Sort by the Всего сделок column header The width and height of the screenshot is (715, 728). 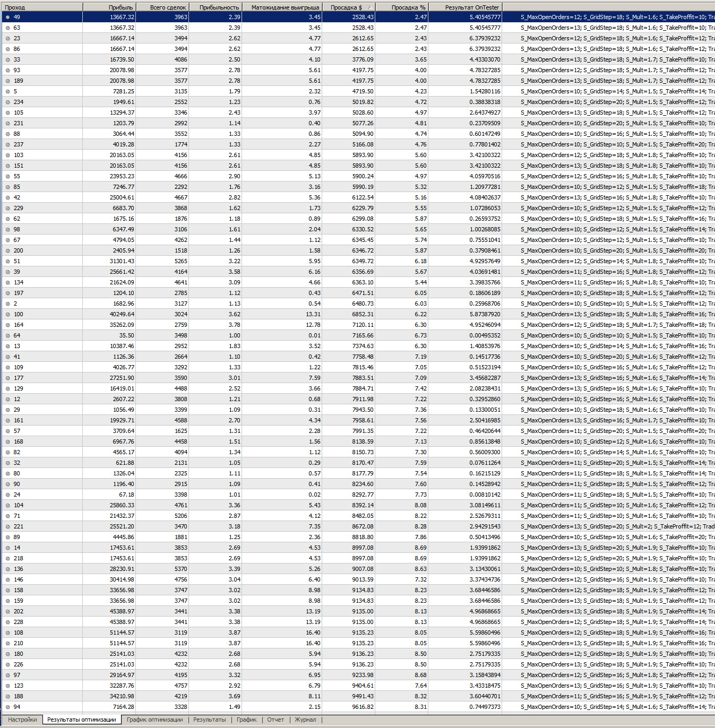point(162,7)
